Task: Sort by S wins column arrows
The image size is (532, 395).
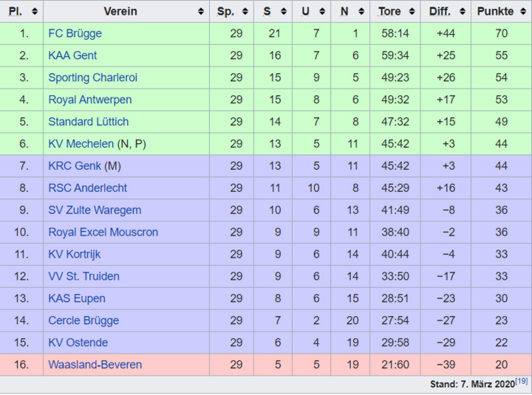Action: pos(284,12)
